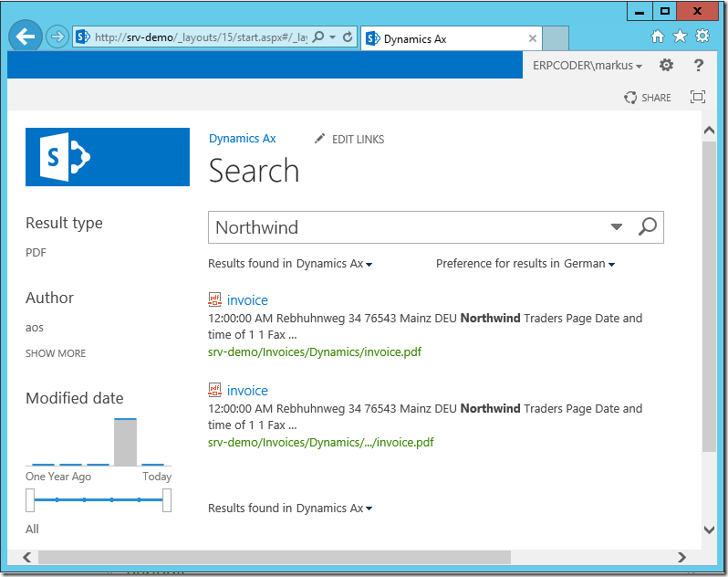The width and height of the screenshot is (728, 577).
Task: Click the vertical scrollbar thumb
Action: click(x=709, y=297)
